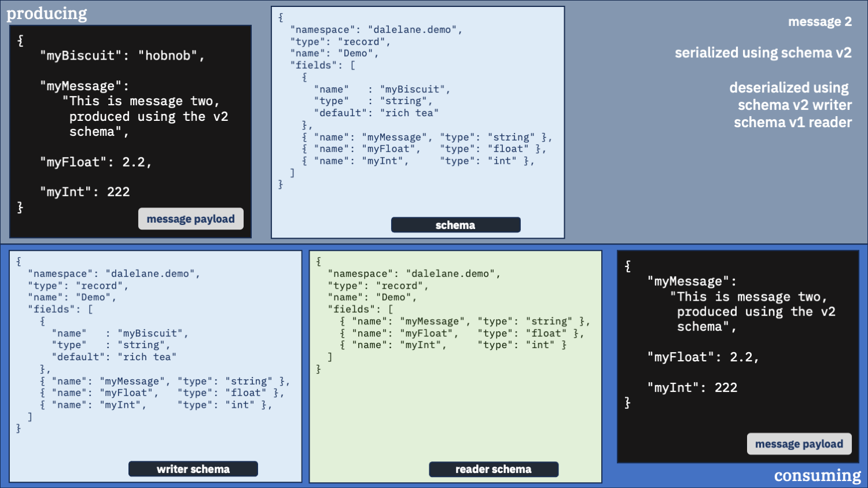Click the "writer schema" label

pyautogui.click(x=193, y=469)
